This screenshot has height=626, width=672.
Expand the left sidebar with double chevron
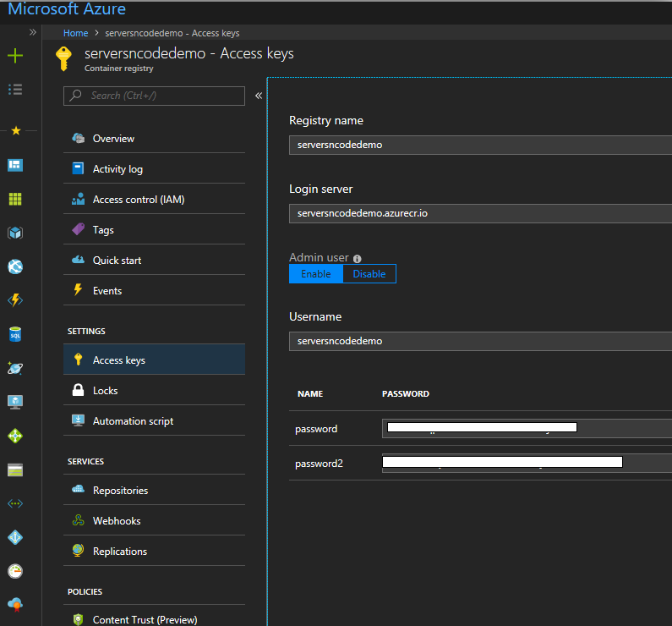33,32
